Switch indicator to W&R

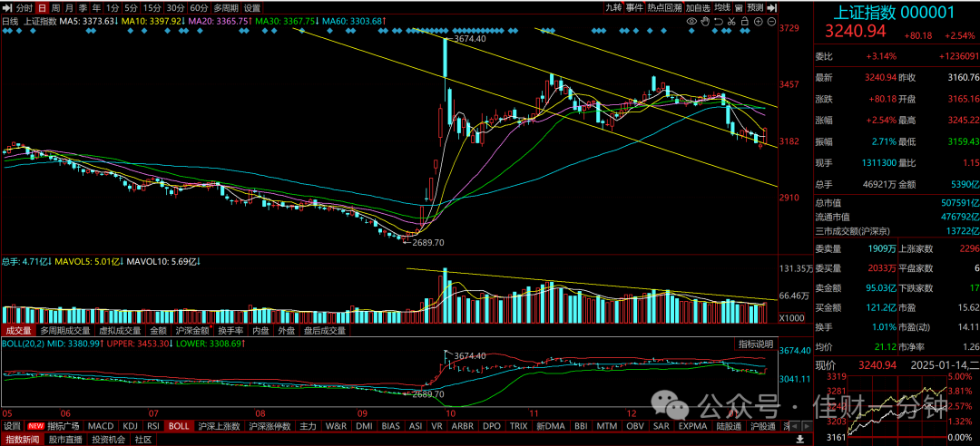pos(337,426)
